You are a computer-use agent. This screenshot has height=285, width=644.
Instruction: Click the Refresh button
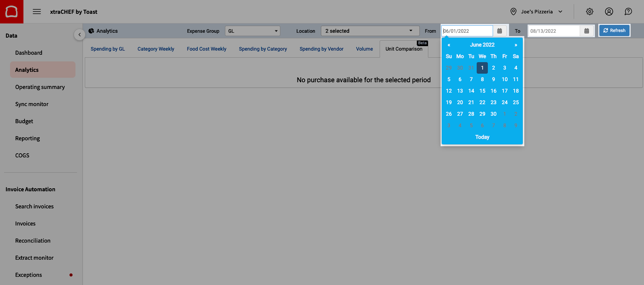click(x=614, y=31)
